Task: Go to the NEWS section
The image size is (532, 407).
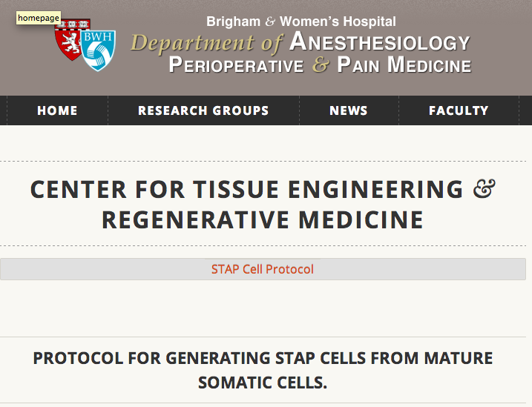Action: coord(349,110)
